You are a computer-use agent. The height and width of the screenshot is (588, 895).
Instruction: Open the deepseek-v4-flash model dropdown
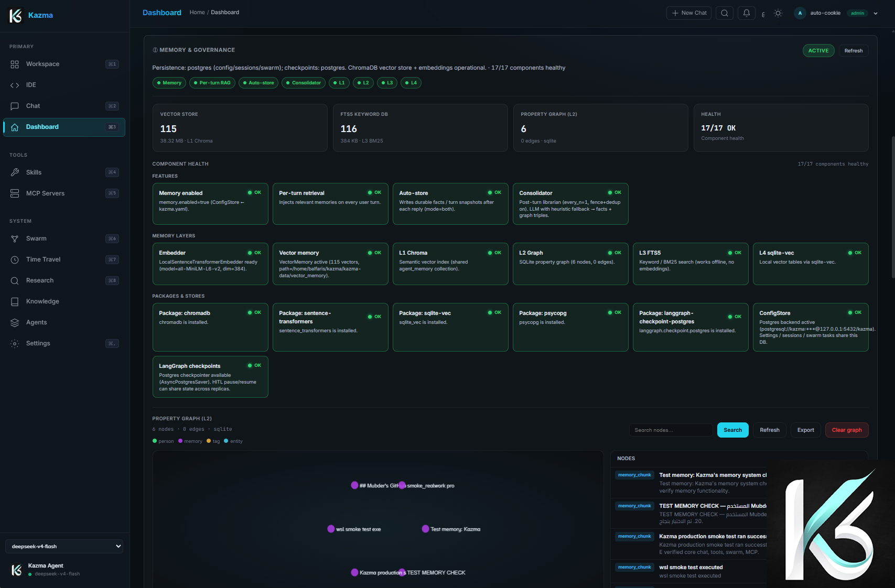click(x=64, y=546)
